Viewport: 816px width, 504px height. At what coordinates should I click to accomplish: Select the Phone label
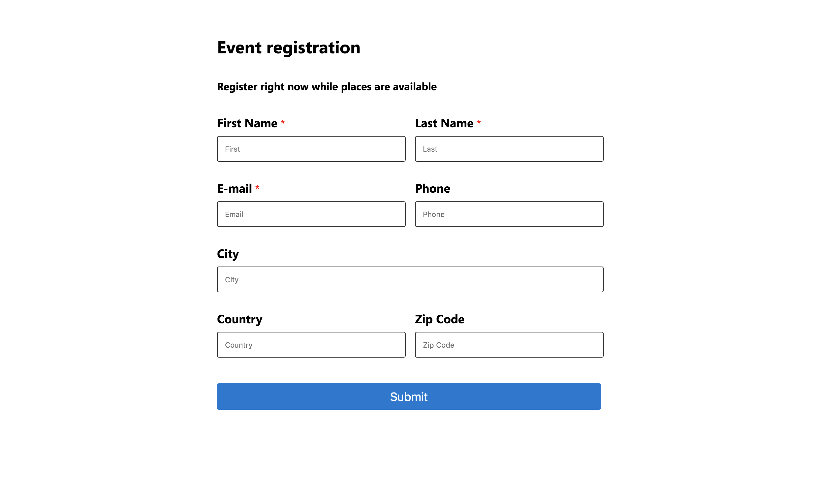pyautogui.click(x=432, y=188)
